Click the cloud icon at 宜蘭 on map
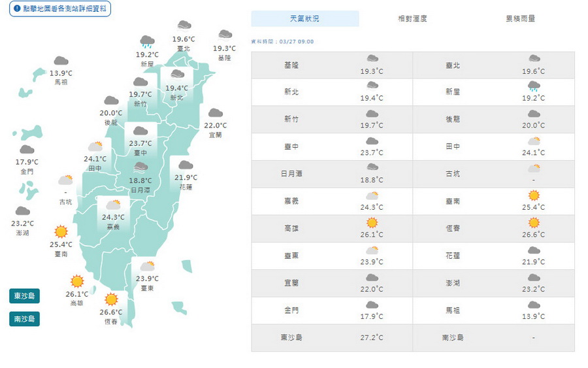The height and width of the screenshot is (368, 588). pos(215,113)
